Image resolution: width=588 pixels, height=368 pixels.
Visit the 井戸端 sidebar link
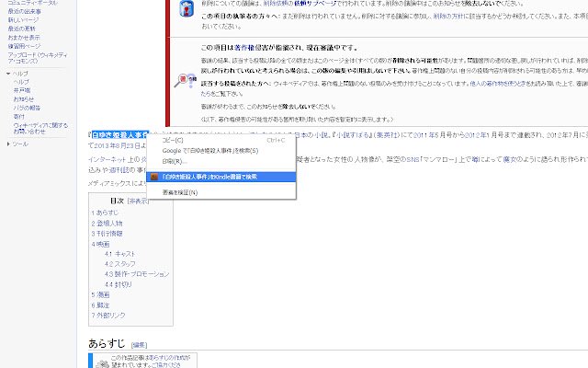tap(22, 90)
